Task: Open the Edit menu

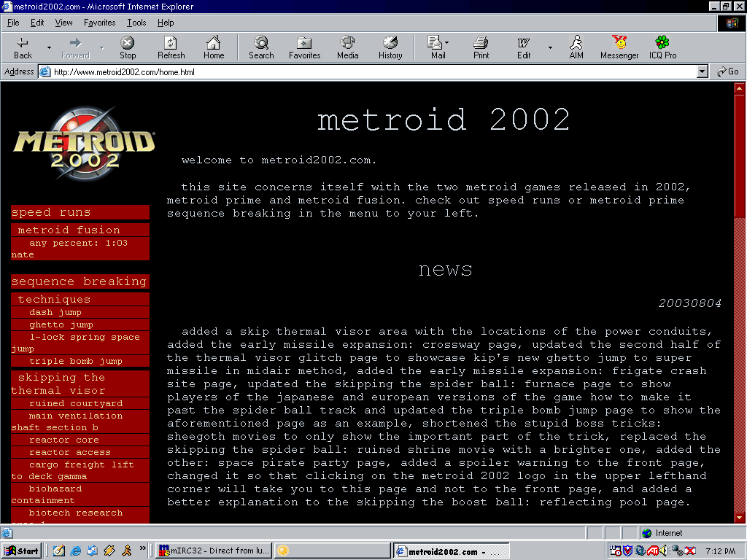Action: tap(37, 23)
